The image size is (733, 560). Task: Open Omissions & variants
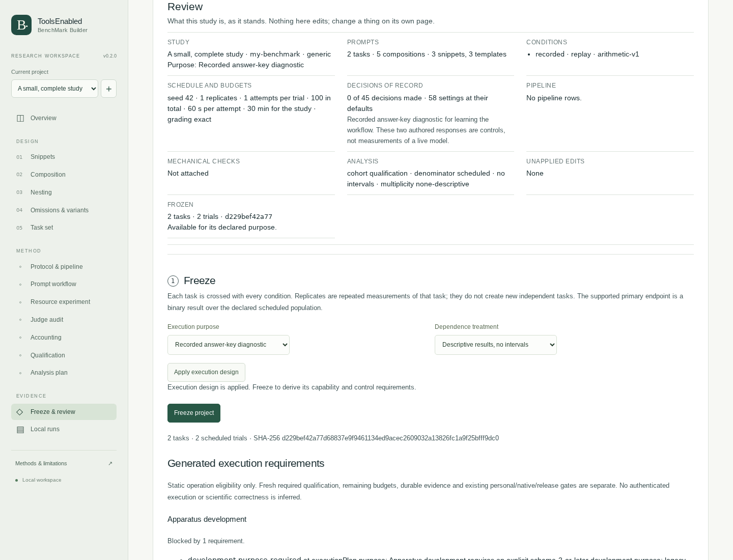click(64, 210)
